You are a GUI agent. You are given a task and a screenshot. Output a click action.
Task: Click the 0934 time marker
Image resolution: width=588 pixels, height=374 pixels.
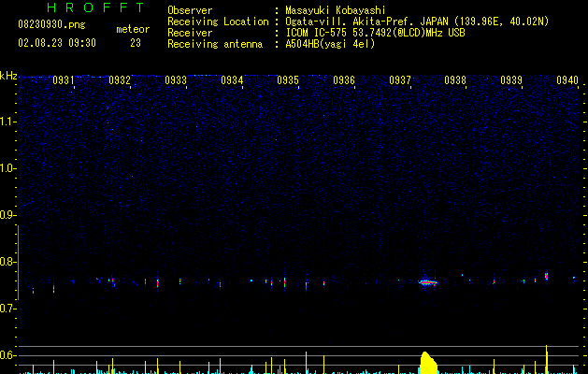(232, 80)
